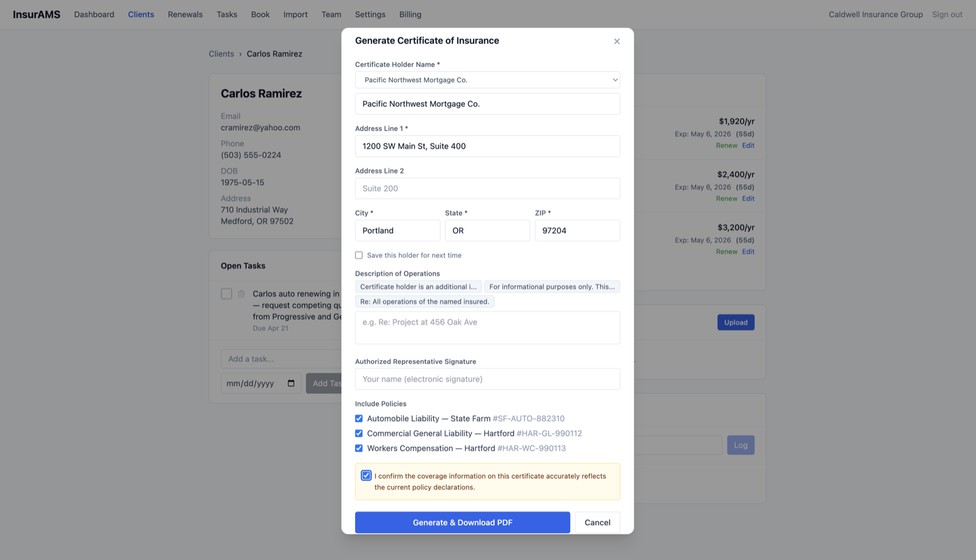Viewport: 976px width, 560px height.
Task: Click Generate & Download PDF
Action: click(462, 522)
